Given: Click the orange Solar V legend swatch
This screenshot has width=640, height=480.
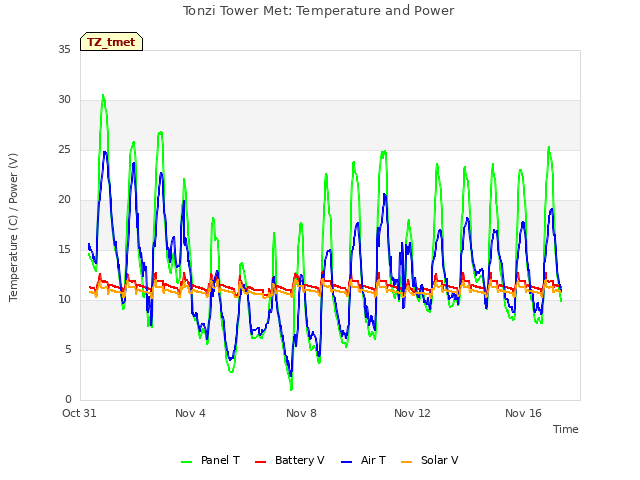Looking at the screenshot, I should point(407,462).
